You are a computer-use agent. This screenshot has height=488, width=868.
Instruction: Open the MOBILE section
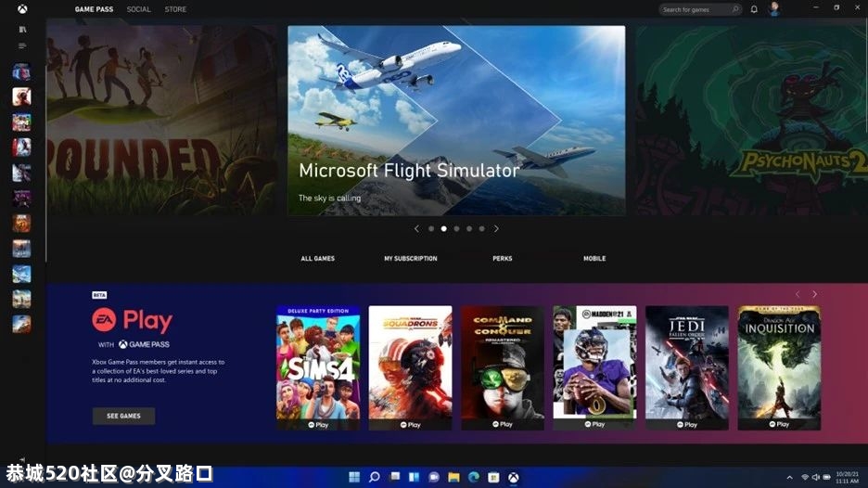coord(594,259)
